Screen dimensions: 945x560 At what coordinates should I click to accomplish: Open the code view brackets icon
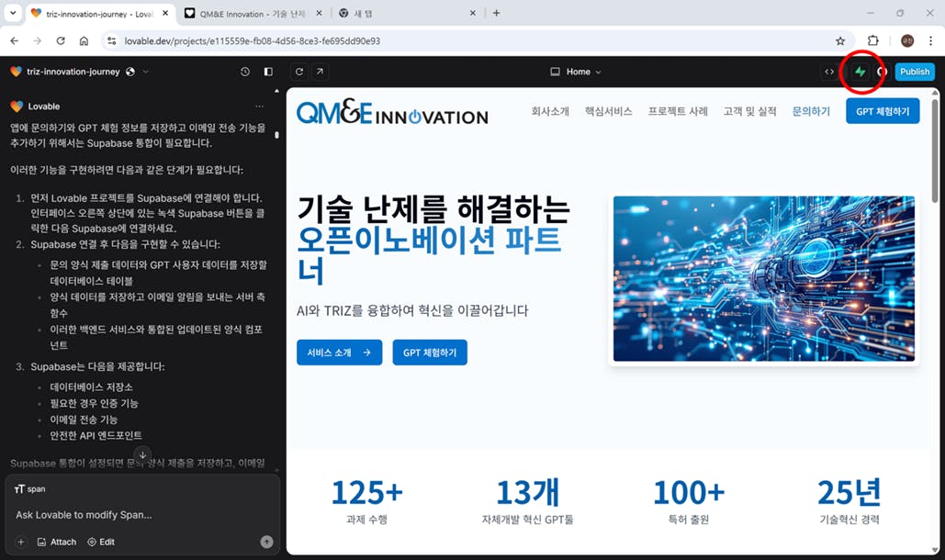[x=829, y=72]
